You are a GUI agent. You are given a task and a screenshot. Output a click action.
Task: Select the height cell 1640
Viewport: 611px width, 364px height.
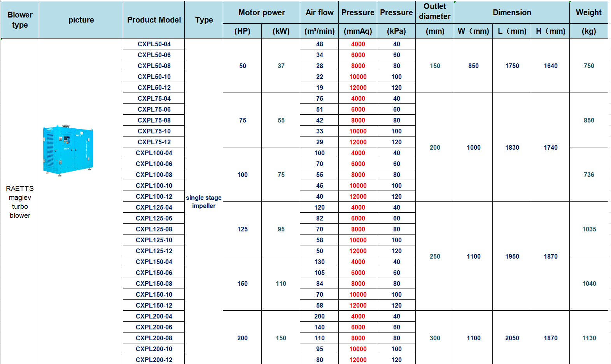tap(550, 66)
